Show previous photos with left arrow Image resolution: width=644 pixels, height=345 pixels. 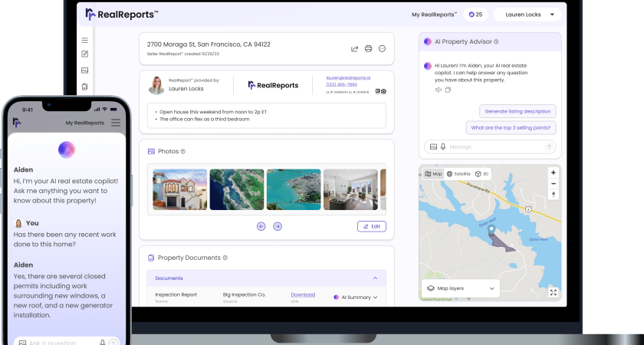point(261,226)
